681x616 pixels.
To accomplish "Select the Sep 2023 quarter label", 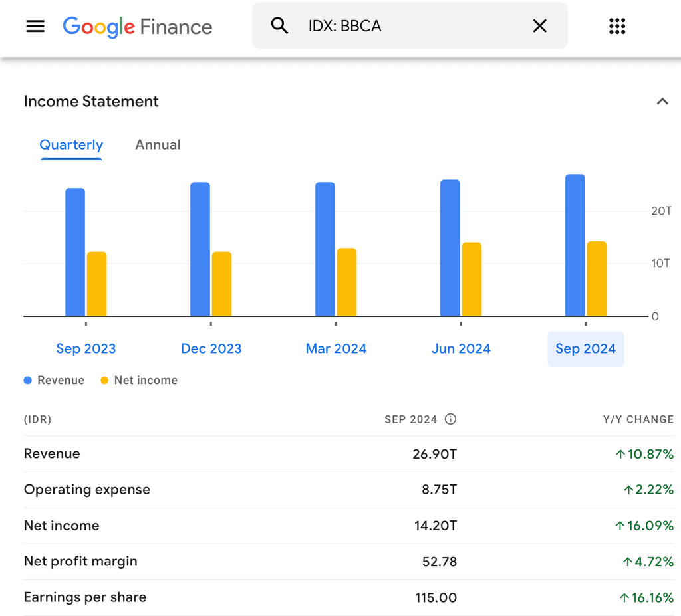I will (86, 348).
